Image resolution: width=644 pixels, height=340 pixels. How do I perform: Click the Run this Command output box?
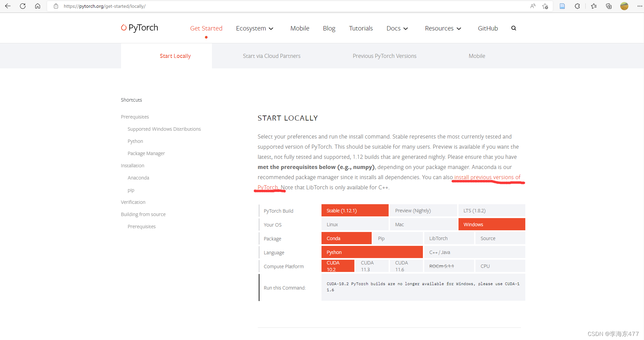pyautogui.click(x=423, y=287)
